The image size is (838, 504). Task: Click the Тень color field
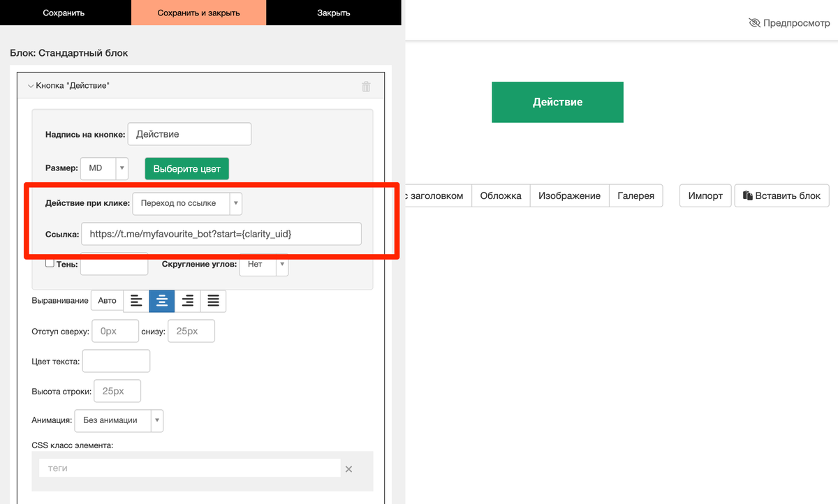click(115, 265)
